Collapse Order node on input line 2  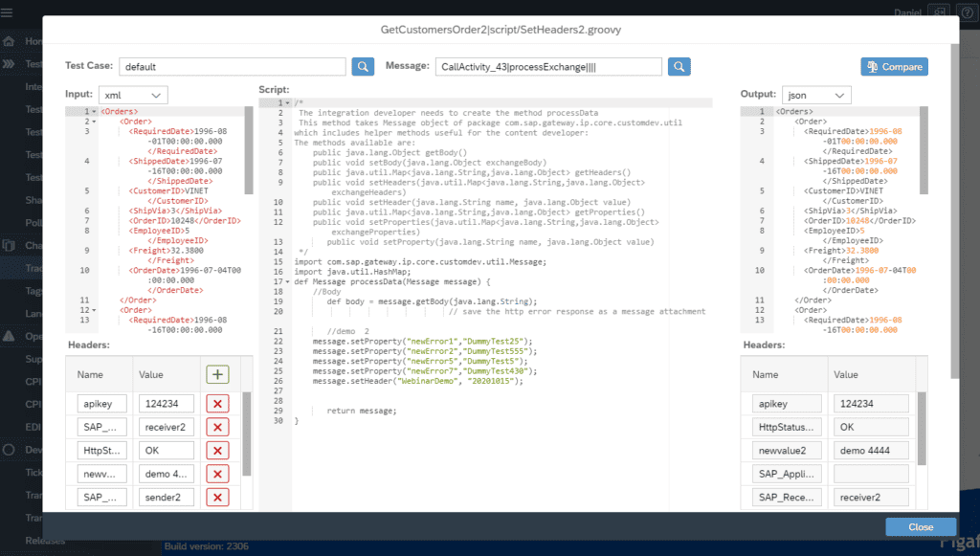(x=95, y=122)
